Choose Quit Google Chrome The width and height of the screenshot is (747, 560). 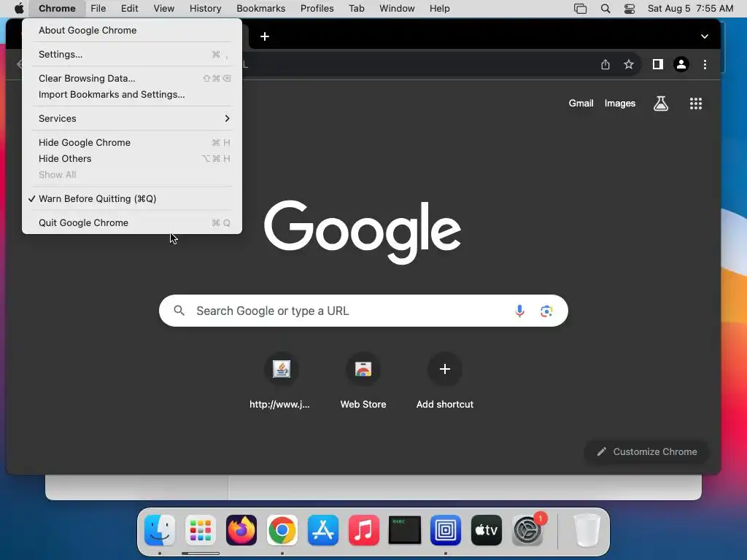(132, 223)
